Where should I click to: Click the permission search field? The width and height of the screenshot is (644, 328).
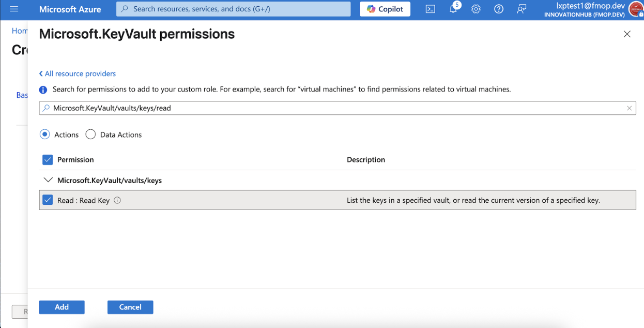point(338,108)
